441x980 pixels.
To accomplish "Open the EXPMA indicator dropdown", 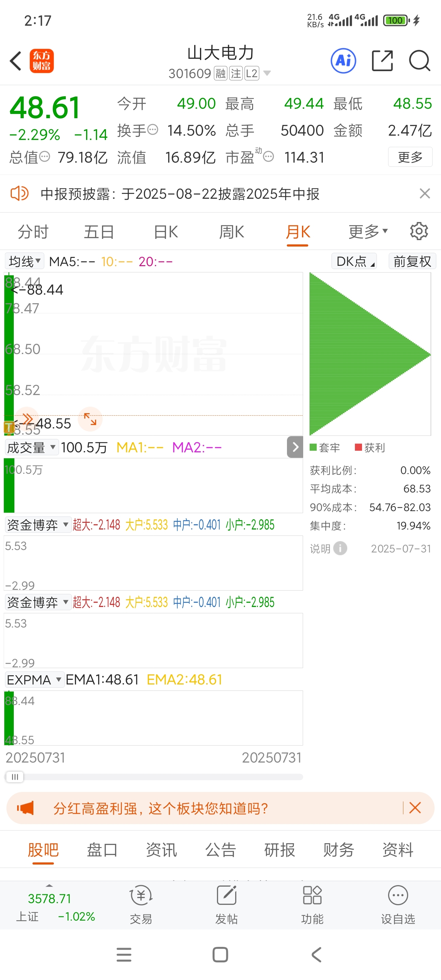I will coord(34,680).
